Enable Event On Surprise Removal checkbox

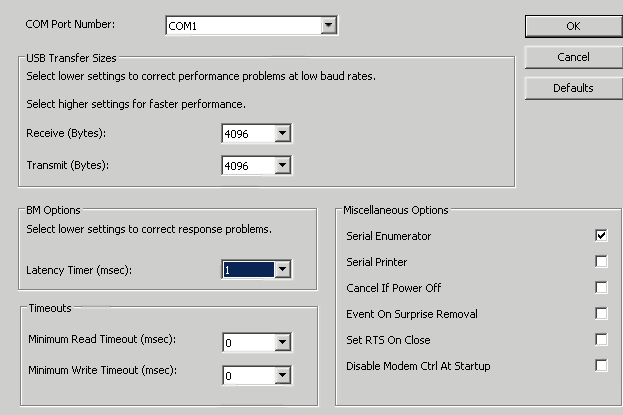click(x=601, y=314)
